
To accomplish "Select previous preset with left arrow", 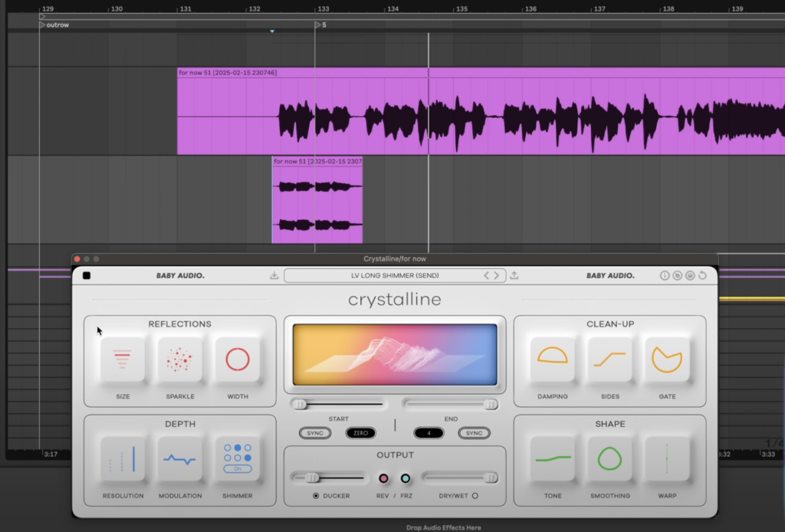I will pos(486,275).
